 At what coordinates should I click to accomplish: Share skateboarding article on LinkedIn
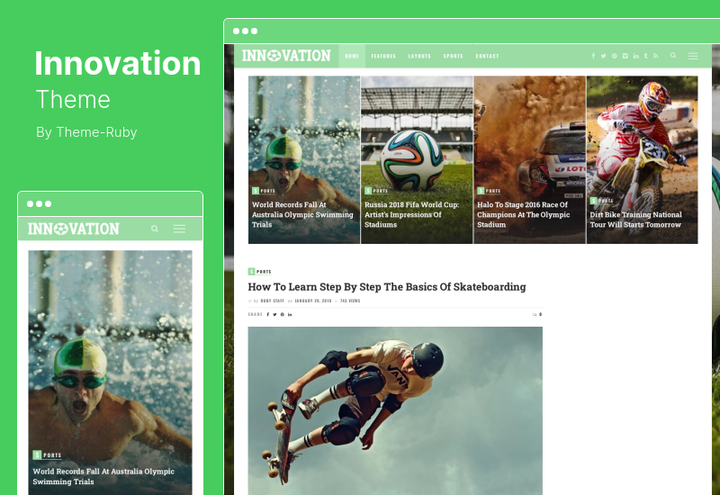point(290,315)
